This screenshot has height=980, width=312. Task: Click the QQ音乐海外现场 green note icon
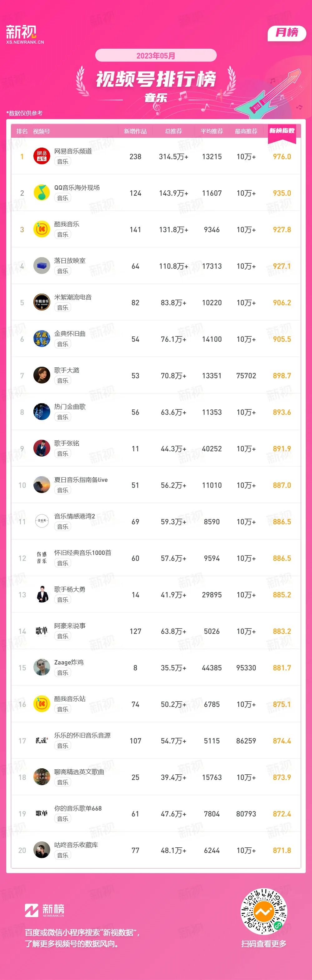pos(42,193)
